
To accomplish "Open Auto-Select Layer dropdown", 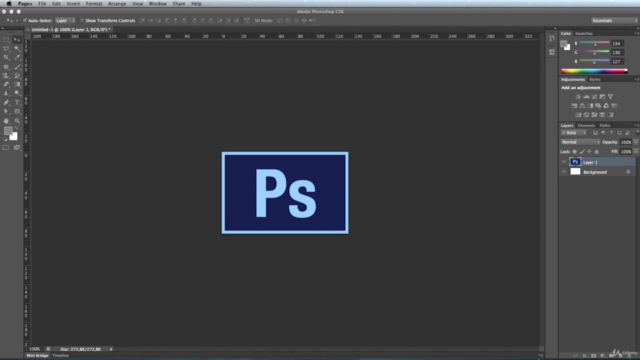I will click(65, 20).
